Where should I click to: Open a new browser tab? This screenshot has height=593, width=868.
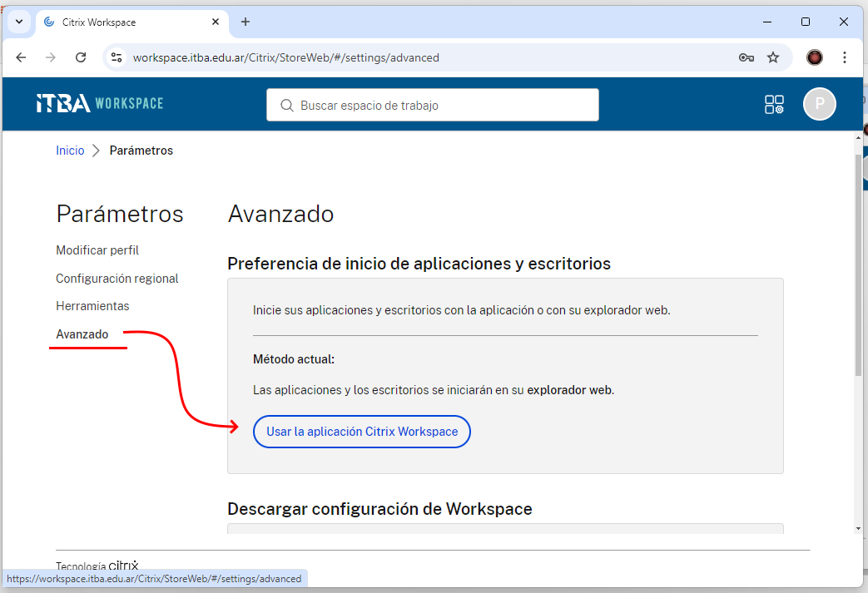[246, 22]
